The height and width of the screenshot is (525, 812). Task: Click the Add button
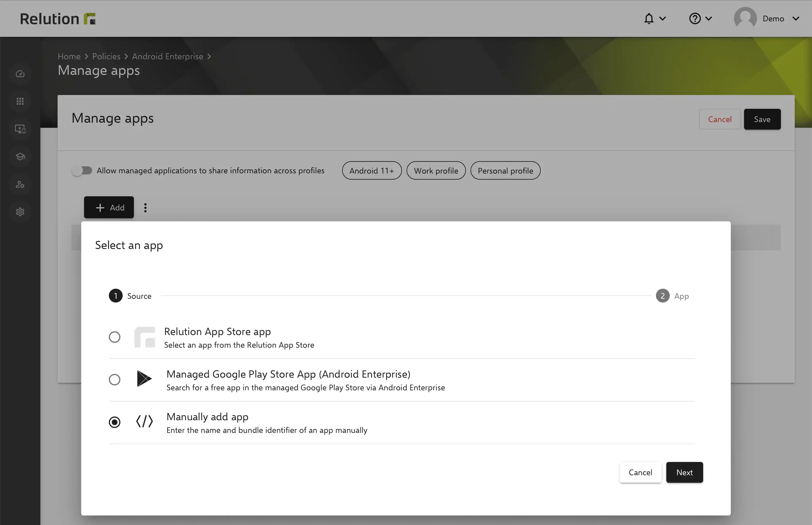(109, 207)
